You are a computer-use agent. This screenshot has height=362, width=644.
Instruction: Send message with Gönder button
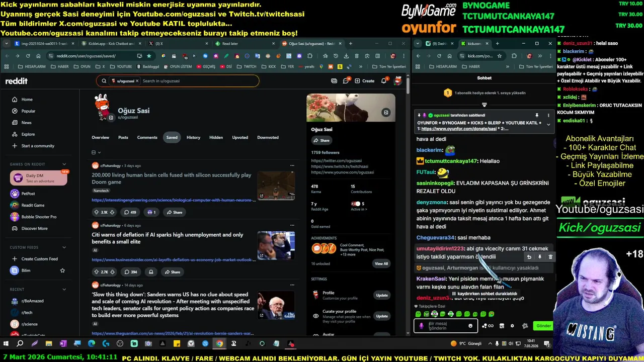click(543, 326)
